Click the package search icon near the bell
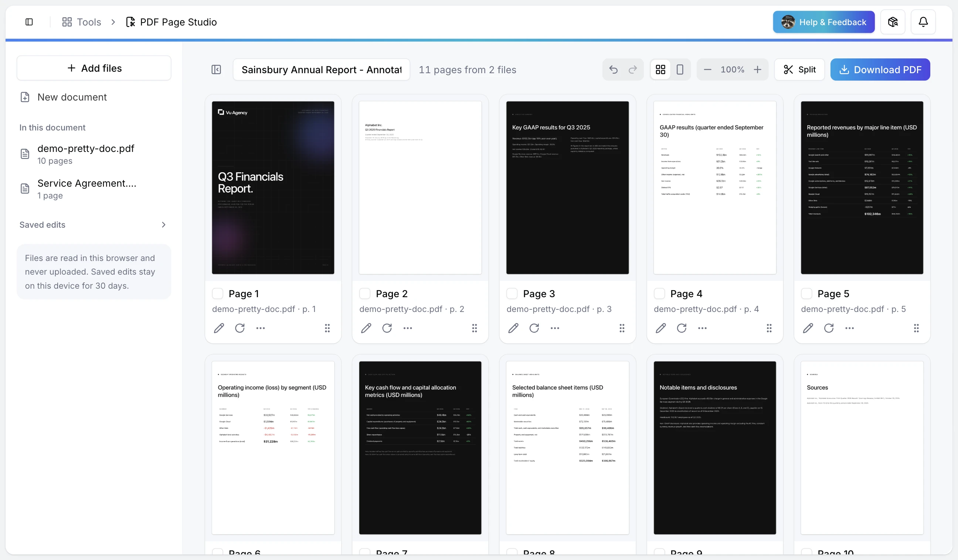This screenshot has height=560, width=958. pos(893,22)
